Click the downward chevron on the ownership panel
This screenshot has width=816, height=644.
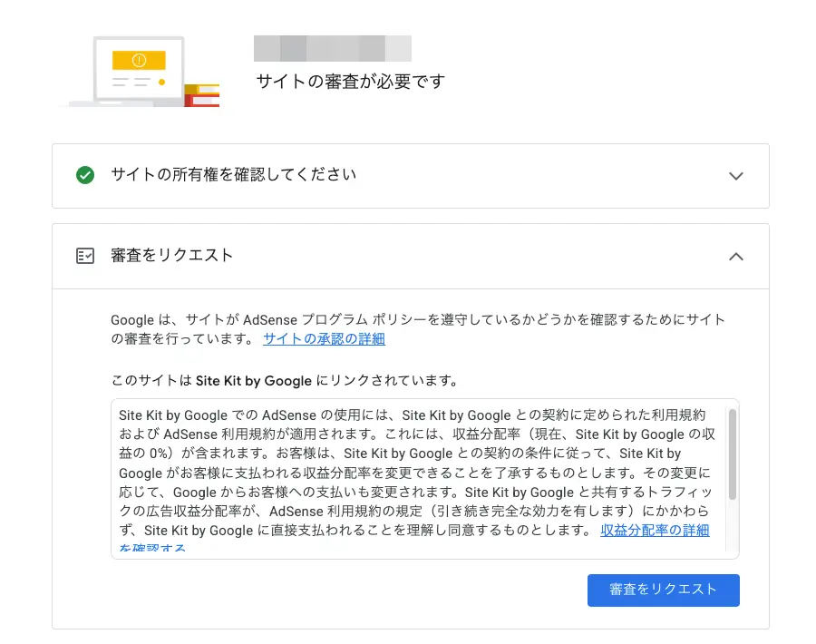click(x=736, y=176)
